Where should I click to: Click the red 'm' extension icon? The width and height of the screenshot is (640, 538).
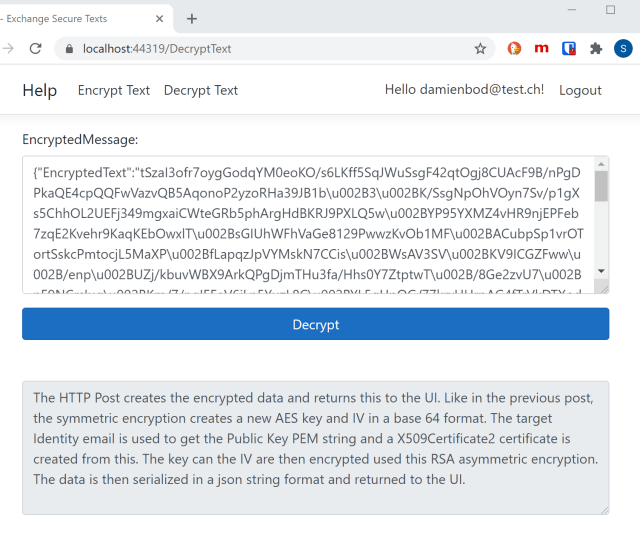click(x=542, y=48)
